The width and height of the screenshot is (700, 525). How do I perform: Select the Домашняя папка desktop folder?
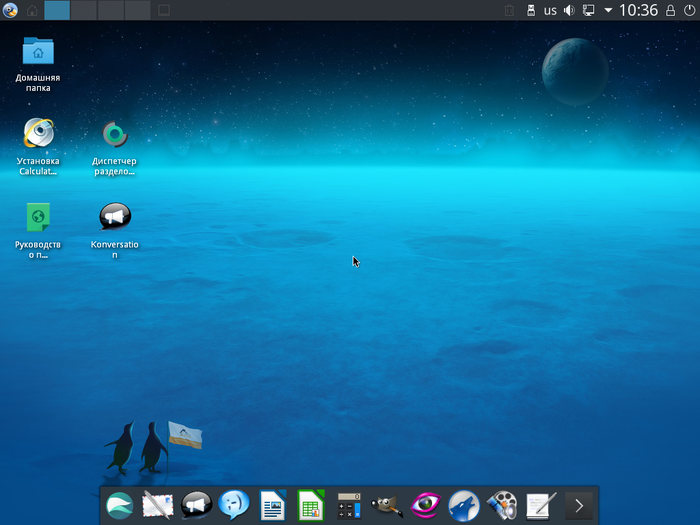38,64
